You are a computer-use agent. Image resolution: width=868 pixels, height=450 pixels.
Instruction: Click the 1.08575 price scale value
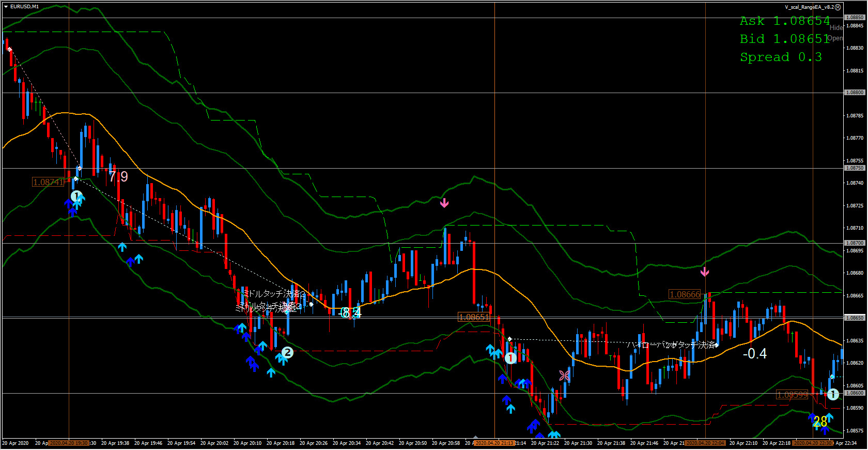click(855, 430)
